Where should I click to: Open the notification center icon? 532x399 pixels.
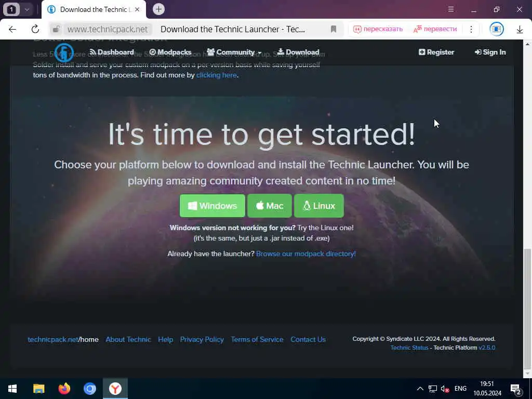516,389
